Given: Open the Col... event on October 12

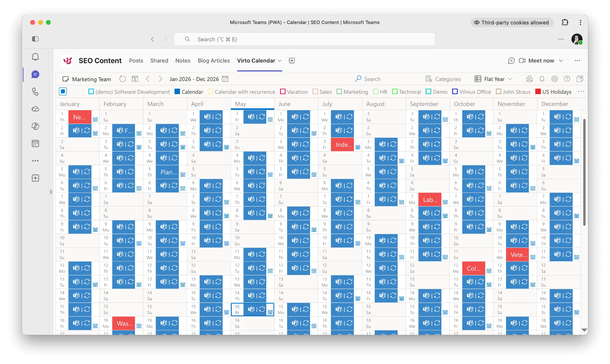Looking at the screenshot, I should [474, 268].
